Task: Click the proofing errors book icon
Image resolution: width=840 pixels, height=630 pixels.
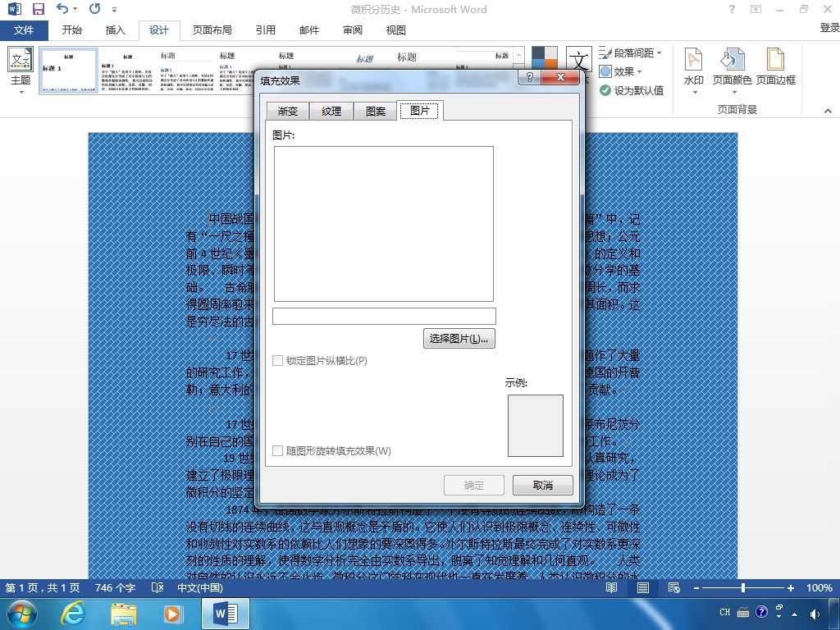Action: click(157, 587)
